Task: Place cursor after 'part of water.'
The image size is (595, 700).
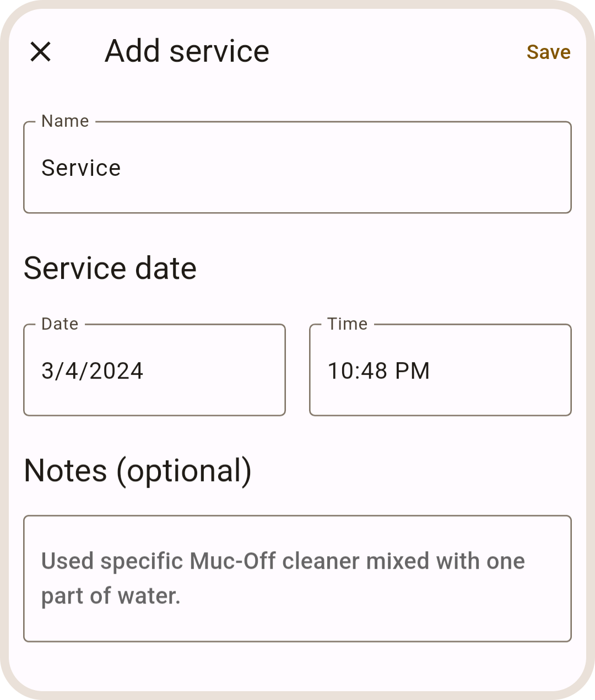Action: [x=182, y=596]
